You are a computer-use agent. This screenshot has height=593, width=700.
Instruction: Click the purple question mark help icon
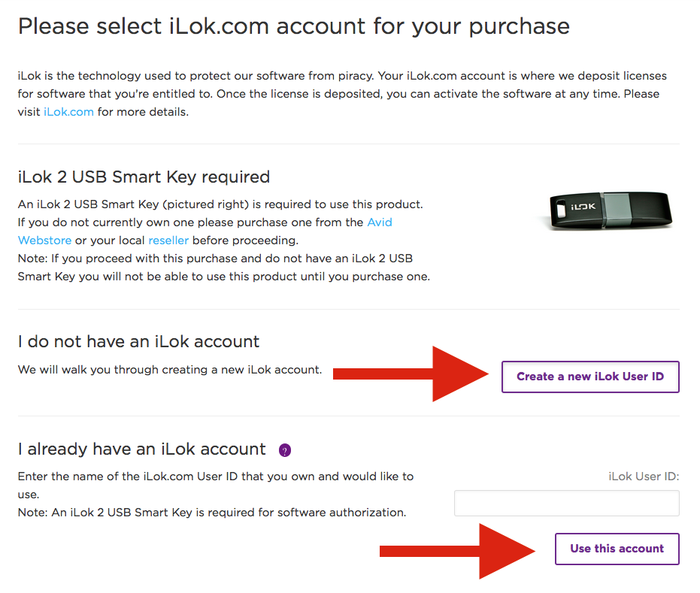pyautogui.click(x=285, y=450)
